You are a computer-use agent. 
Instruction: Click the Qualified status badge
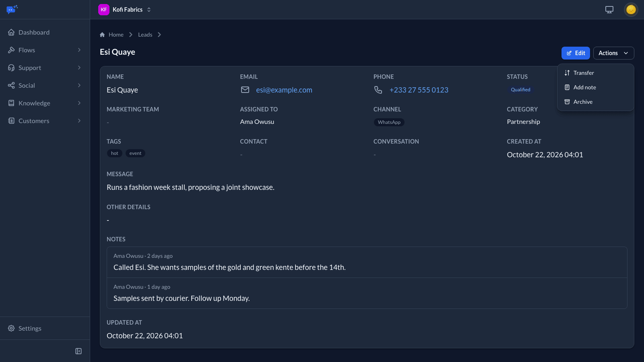(520, 90)
